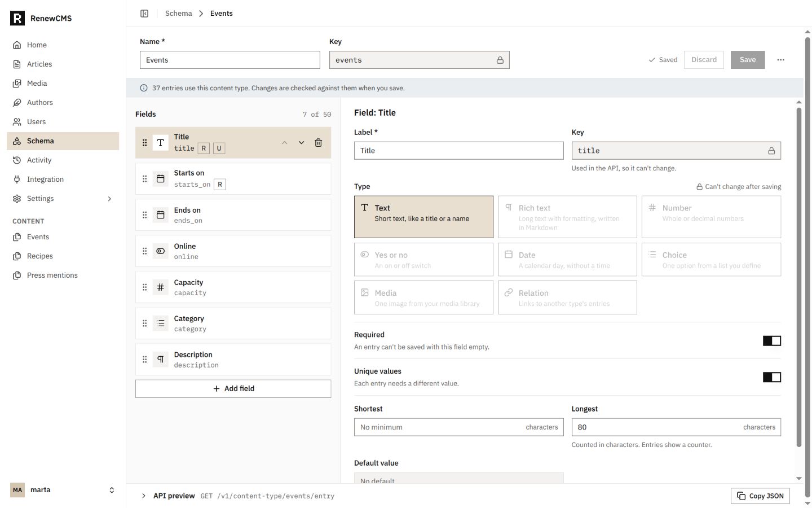Click the toggle icon of Online field
Image resolution: width=812 pixels, height=508 pixels.
click(161, 251)
